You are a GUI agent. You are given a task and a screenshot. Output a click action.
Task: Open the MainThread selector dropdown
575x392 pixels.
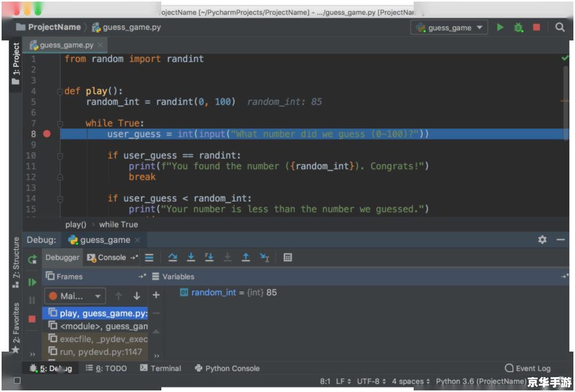[75, 296]
